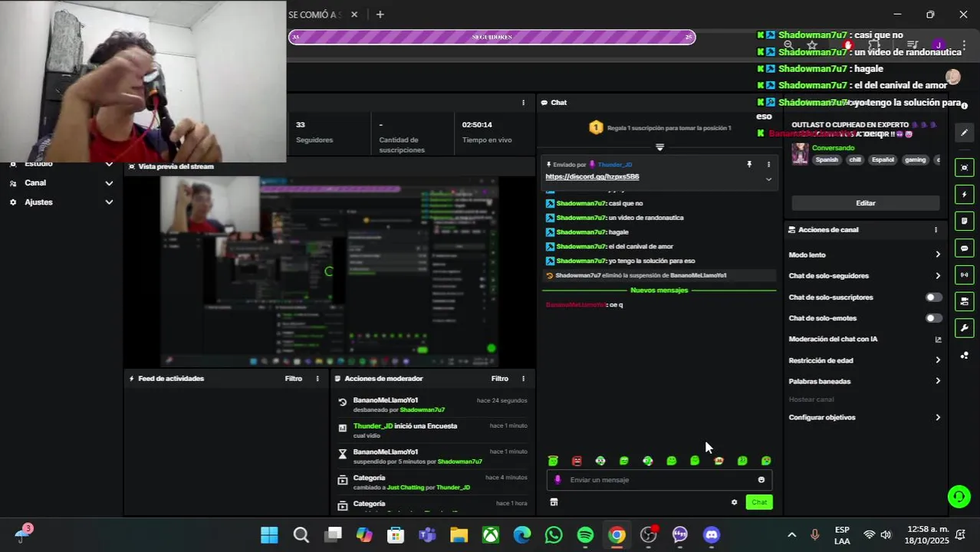
Task: Click the gaming stream tag
Action: [915, 160]
